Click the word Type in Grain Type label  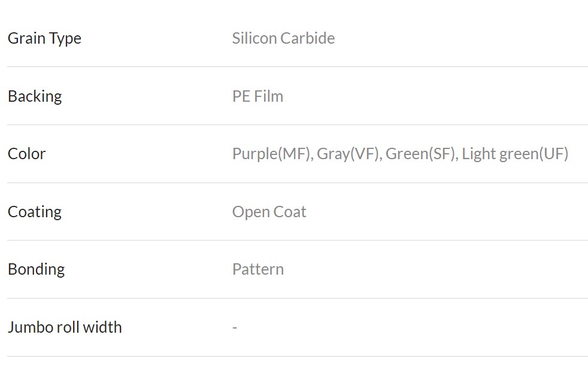pos(65,39)
